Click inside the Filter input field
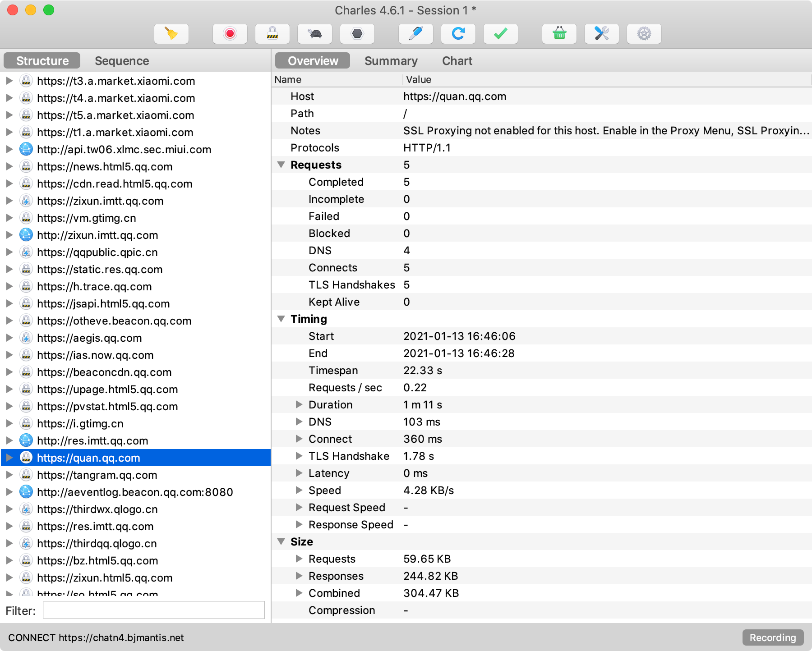The height and width of the screenshot is (651, 812). pyautogui.click(x=153, y=610)
